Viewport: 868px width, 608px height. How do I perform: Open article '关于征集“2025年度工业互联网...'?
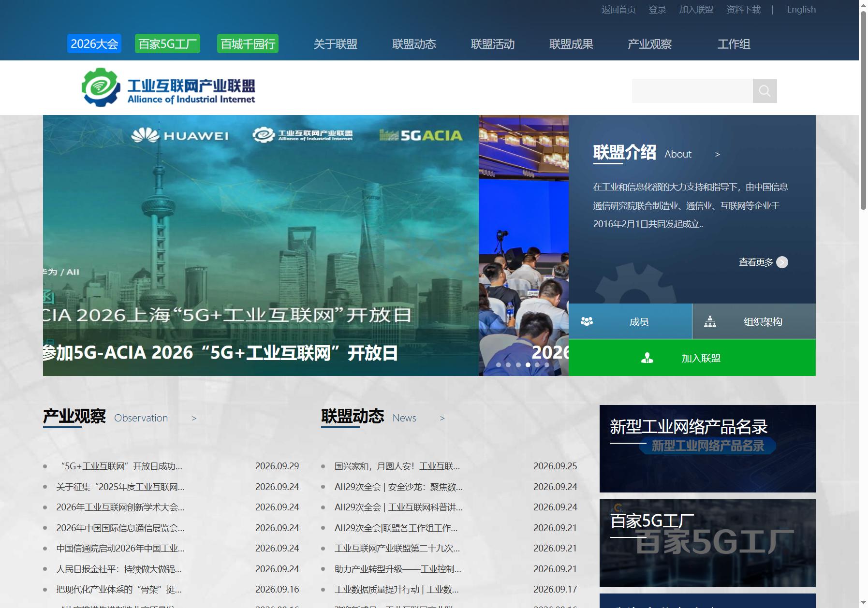[x=120, y=487]
